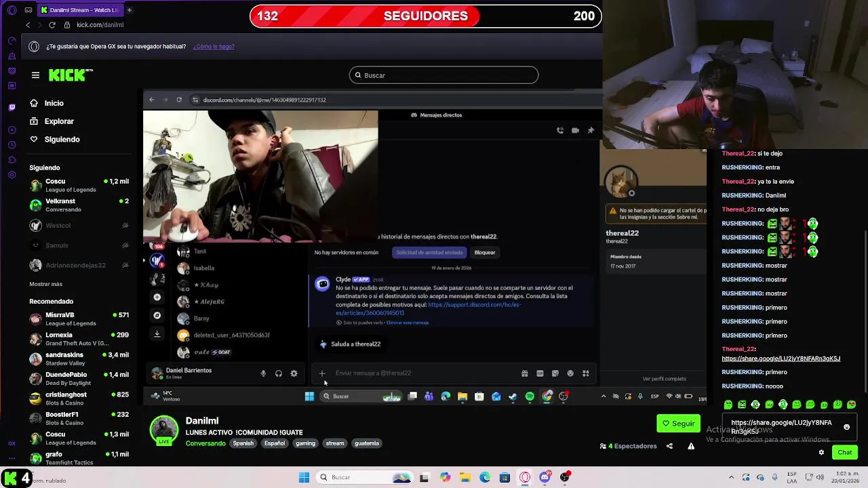Image resolution: width=868 pixels, height=488 pixels.
Task: Open Twitch in Opera GX sidebar
Action: (x=12, y=107)
